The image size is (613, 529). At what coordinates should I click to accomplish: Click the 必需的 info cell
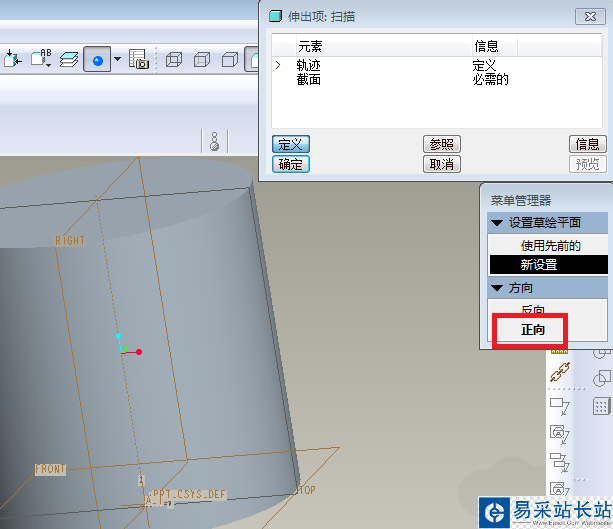click(x=491, y=79)
